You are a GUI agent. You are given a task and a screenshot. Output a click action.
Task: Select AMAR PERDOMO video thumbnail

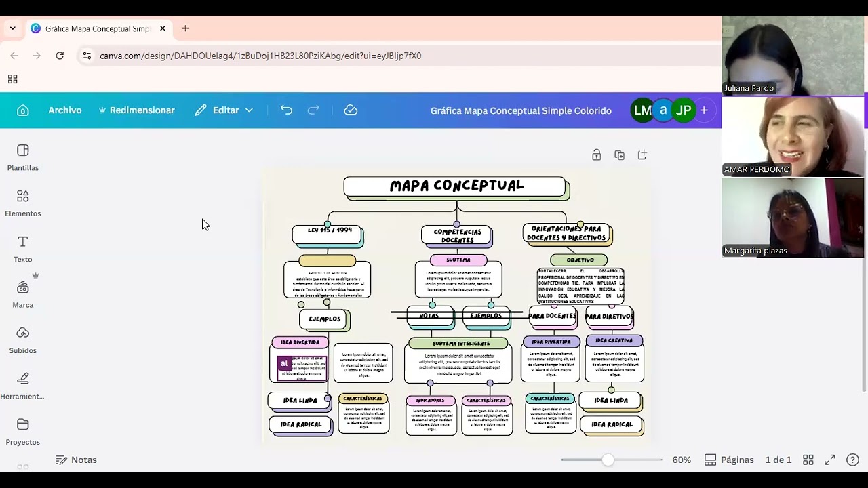coord(793,136)
